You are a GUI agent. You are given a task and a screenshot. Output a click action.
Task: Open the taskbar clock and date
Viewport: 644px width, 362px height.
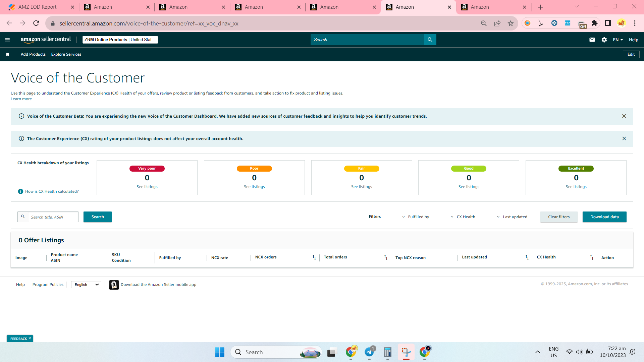click(x=613, y=352)
